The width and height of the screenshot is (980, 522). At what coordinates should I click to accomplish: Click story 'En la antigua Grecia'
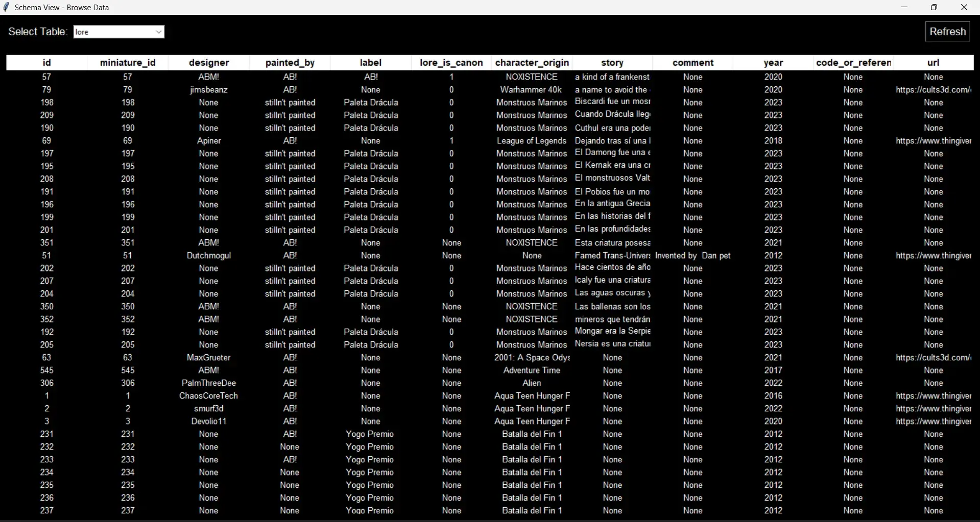612,204
